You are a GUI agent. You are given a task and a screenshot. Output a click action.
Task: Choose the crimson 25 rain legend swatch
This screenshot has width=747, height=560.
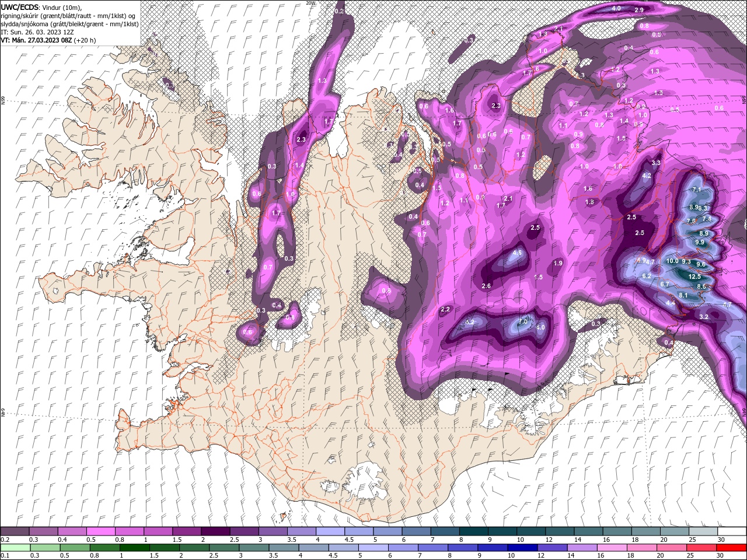pyautogui.click(x=702, y=547)
